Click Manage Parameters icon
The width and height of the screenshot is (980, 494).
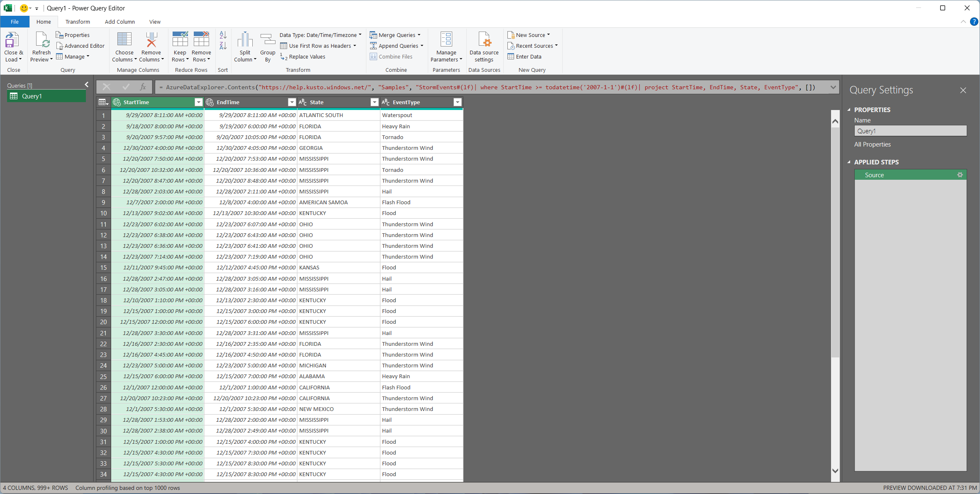click(x=446, y=39)
